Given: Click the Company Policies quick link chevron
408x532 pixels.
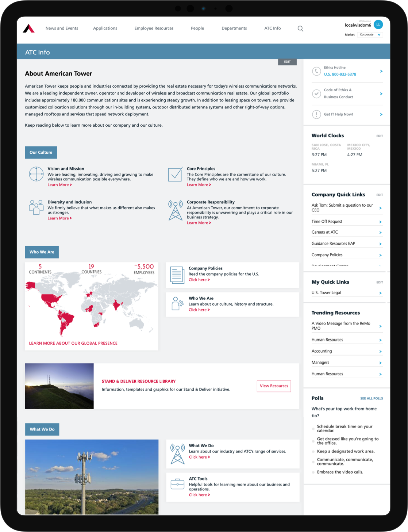Looking at the screenshot, I should [x=380, y=256].
